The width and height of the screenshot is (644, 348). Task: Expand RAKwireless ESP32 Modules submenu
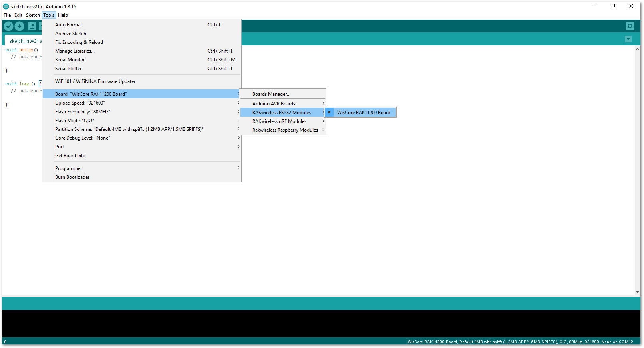(283, 113)
